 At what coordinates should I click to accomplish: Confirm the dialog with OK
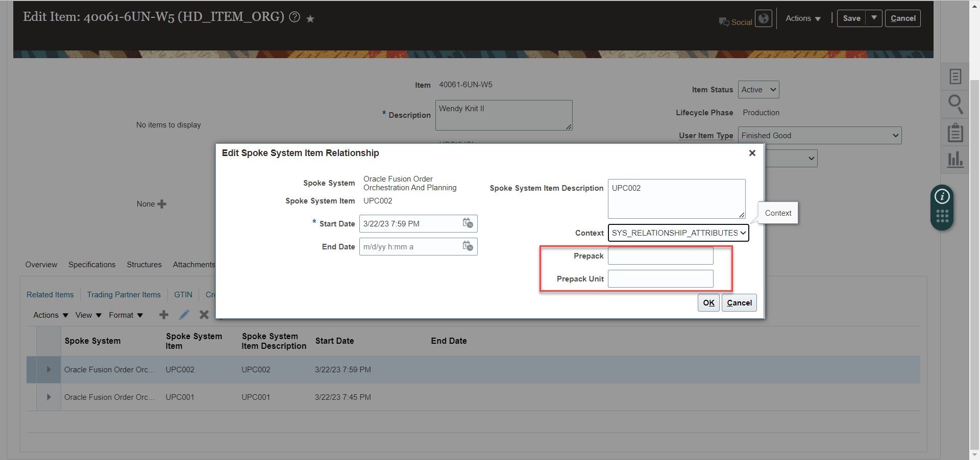[x=708, y=302]
